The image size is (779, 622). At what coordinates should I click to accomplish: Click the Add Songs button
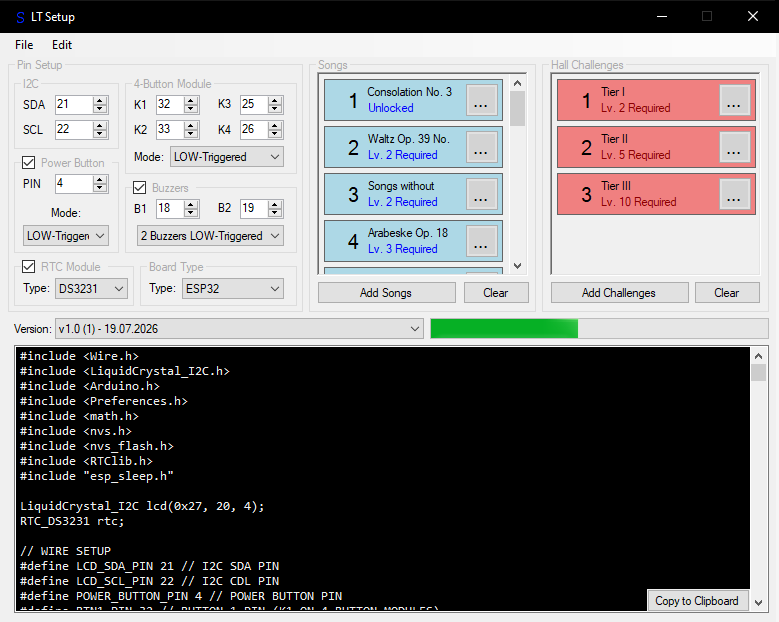click(387, 293)
